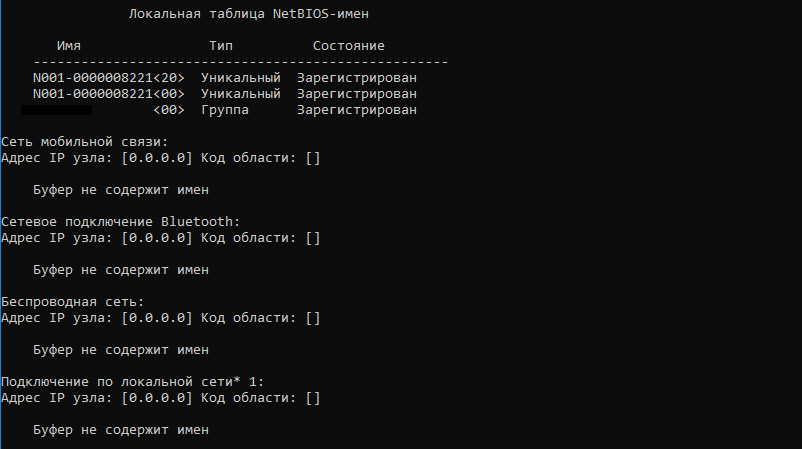802x449 pixels.
Task: Click the "Сетевое подключение Bluetooth:" adapter line
Action: [121, 222]
